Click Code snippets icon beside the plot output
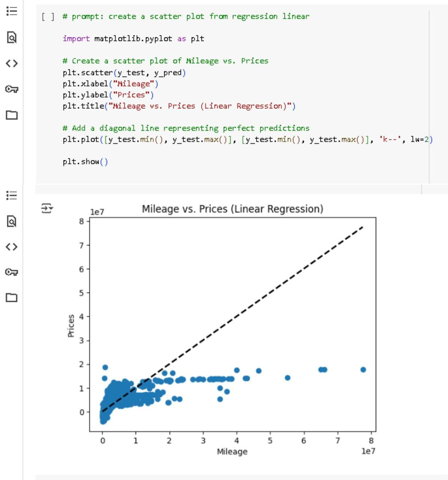The width and height of the screenshot is (448, 480). click(x=12, y=247)
